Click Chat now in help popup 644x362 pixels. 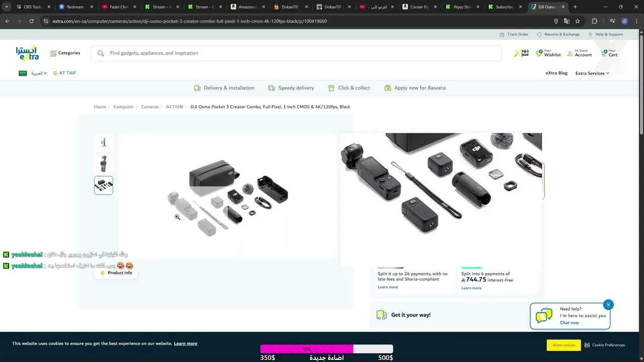569,323
